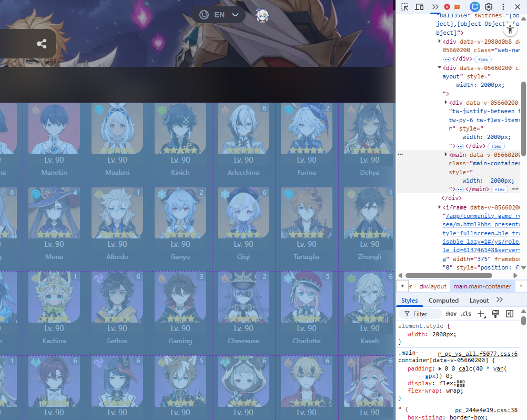Viewport: 527px width, 420px height.
Task: Click the blue AI assistance icon
Action: (x=474, y=7)
